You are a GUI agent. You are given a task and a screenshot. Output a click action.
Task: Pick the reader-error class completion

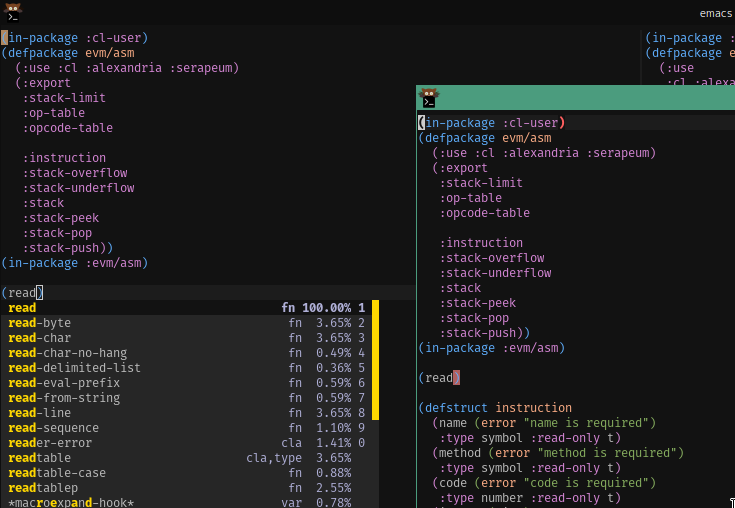pos(50,443)
